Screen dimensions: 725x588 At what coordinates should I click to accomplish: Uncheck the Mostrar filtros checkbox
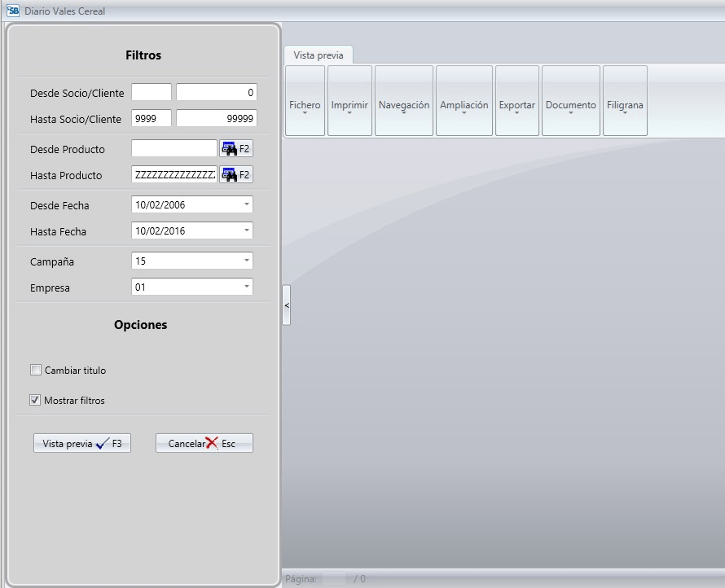click(x=36, y=401)
